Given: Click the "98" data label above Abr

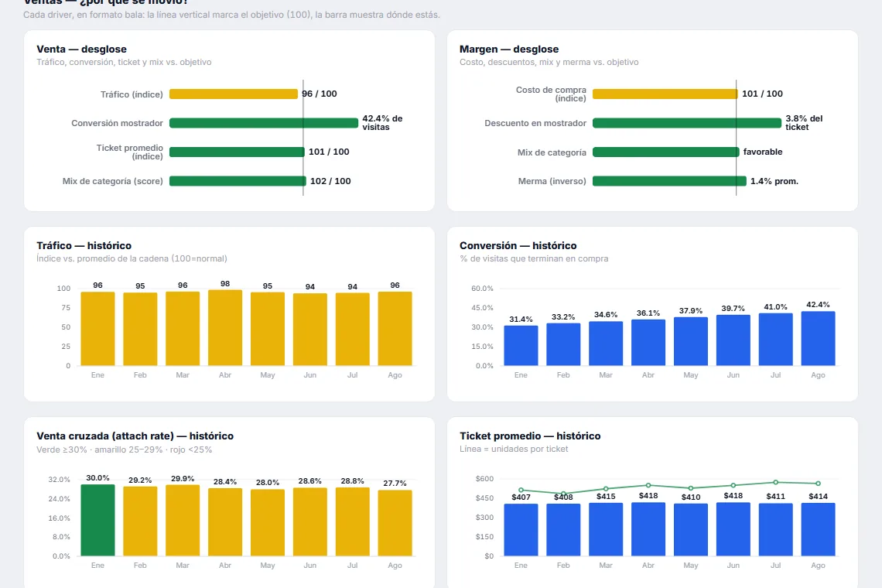Looking at the screenshot, I should coord(225,284).
